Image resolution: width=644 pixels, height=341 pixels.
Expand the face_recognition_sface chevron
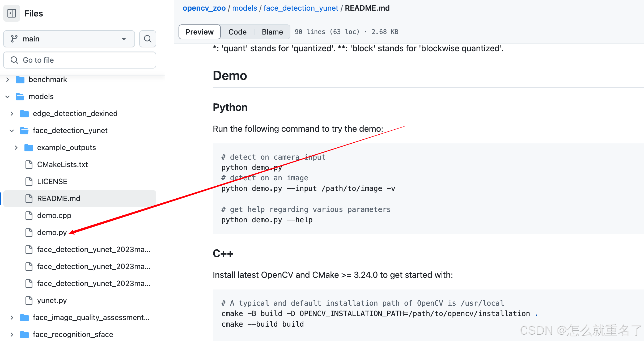pos(12,335)
